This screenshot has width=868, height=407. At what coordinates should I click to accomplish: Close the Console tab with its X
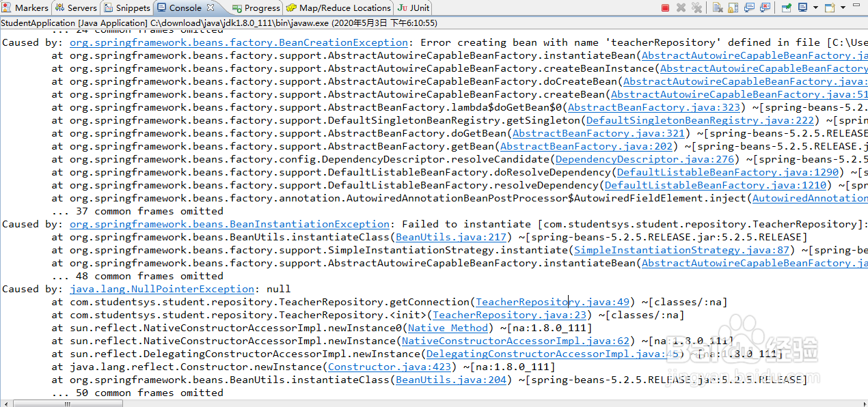pos(211,8)
